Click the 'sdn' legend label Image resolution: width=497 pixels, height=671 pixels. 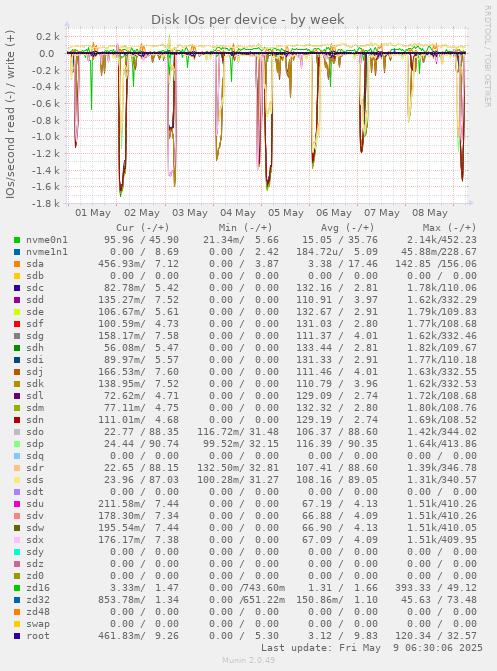(35, 420)
